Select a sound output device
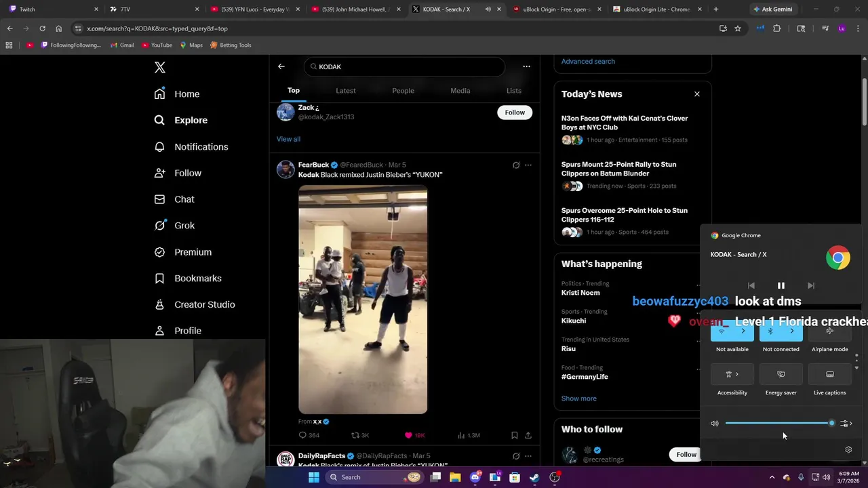 846,424
